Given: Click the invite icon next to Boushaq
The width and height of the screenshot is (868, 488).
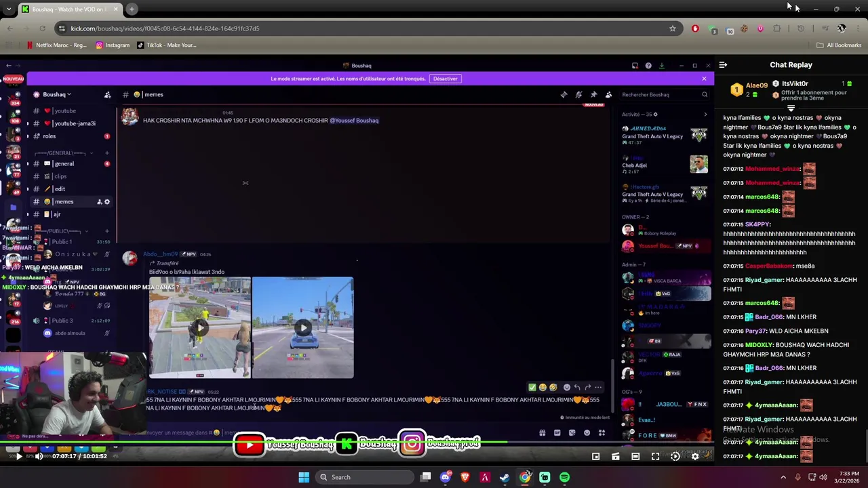Looking at the screenshot, I should pyautogui.click(x=107, y=95).
